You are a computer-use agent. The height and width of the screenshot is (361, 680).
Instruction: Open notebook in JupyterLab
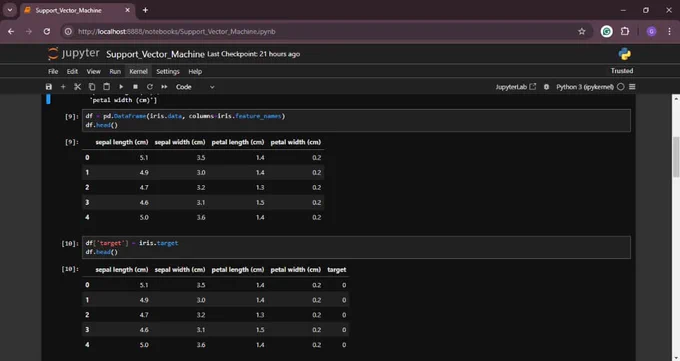(x=516, y=87)
